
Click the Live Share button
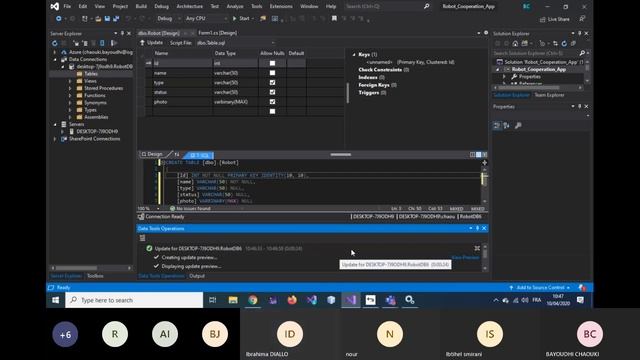(554, 19)
